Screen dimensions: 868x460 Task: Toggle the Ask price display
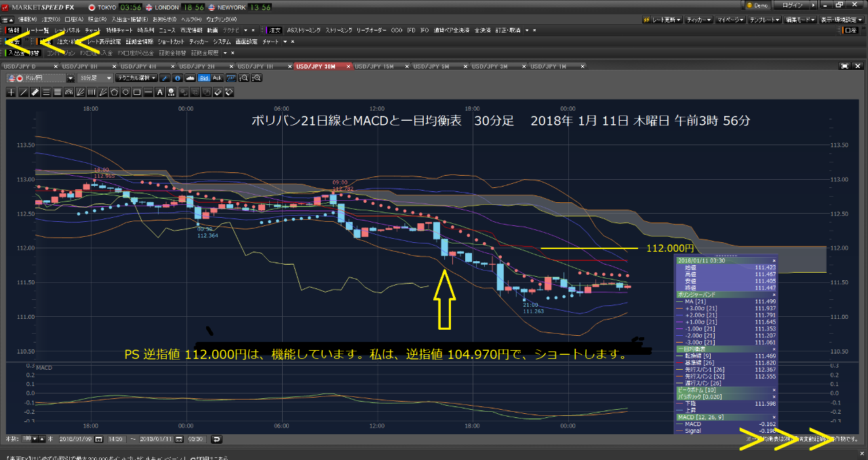tap(217, 78)
